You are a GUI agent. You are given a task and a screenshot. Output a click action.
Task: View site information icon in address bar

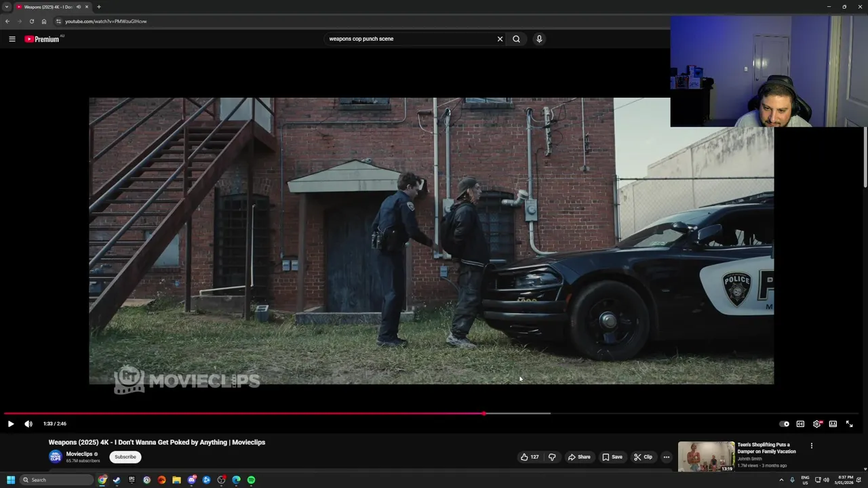(58, 21)
